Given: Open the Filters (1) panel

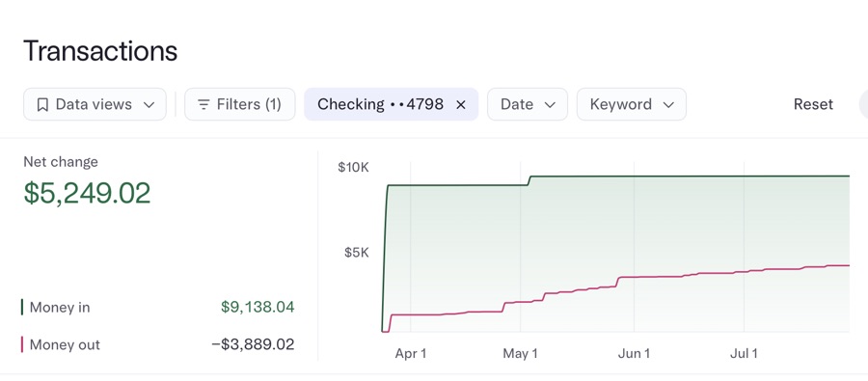Looking at the screenshot, I should click(x=240, y=104).
